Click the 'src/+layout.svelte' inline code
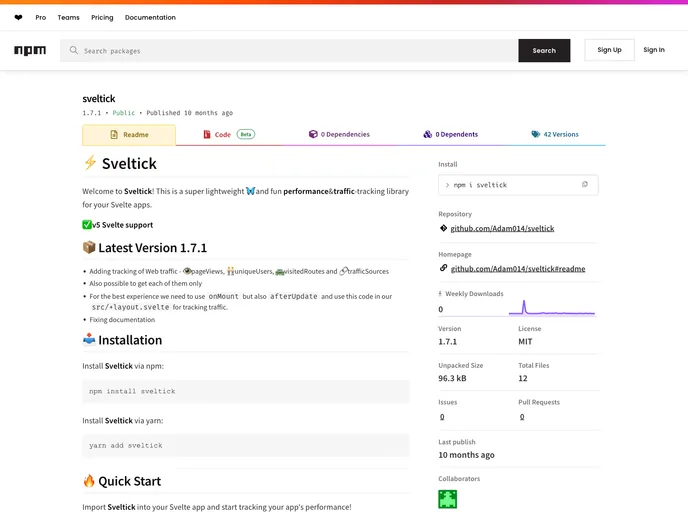The width and height of the screenshot is (688, 512). (x=130, y=307)
